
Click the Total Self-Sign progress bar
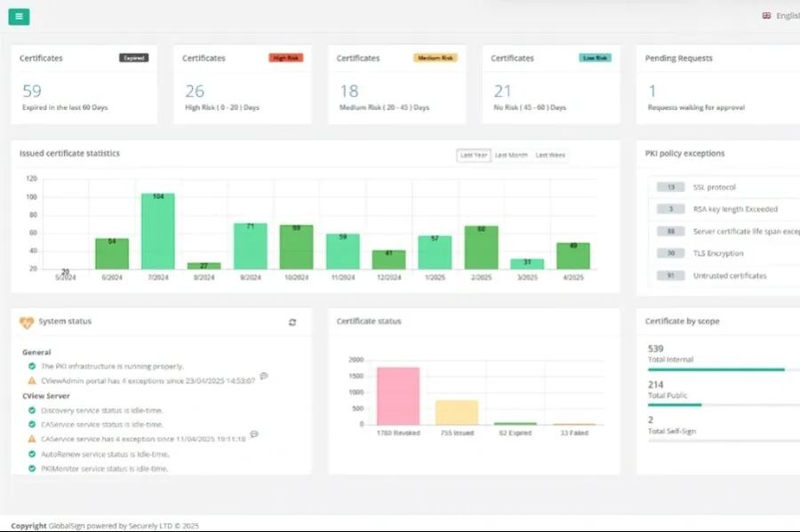pyautogui.click(x=724, y=441)
